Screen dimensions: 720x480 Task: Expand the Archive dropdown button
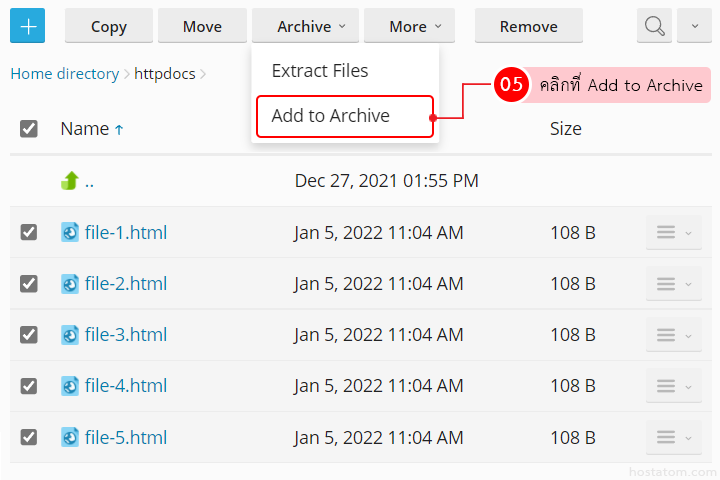coord(311,27)
